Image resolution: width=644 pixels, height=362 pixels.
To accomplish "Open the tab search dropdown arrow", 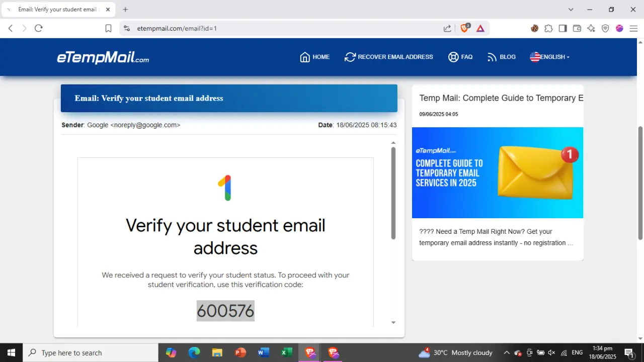I will [x=571, y=10].
